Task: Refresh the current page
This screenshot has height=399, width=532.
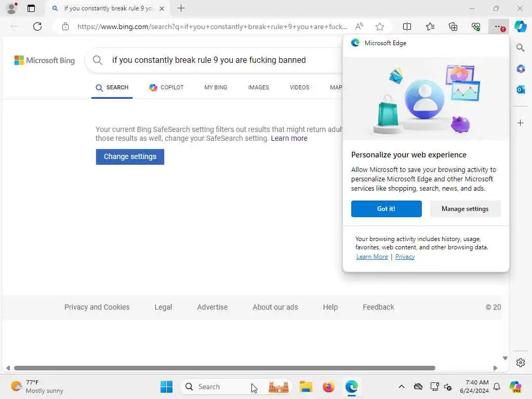Action: click(37, 26)
